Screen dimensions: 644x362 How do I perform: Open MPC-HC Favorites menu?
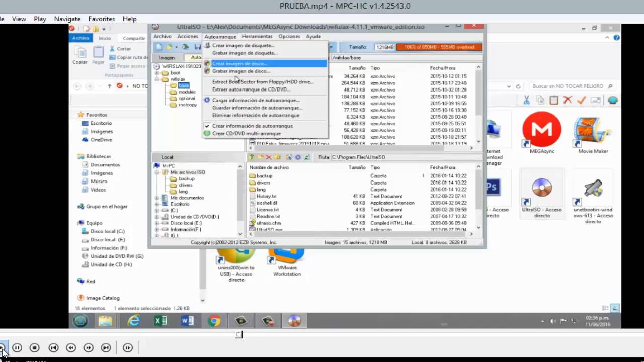coord(102,19)
